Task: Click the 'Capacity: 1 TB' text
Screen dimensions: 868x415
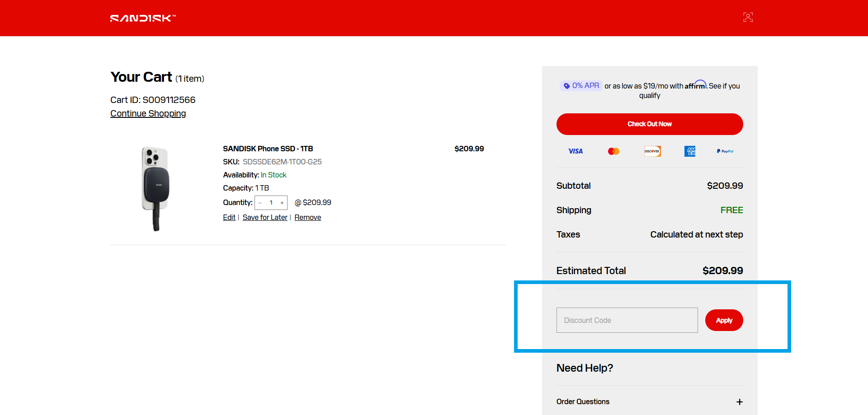Action: coord(246,188)
